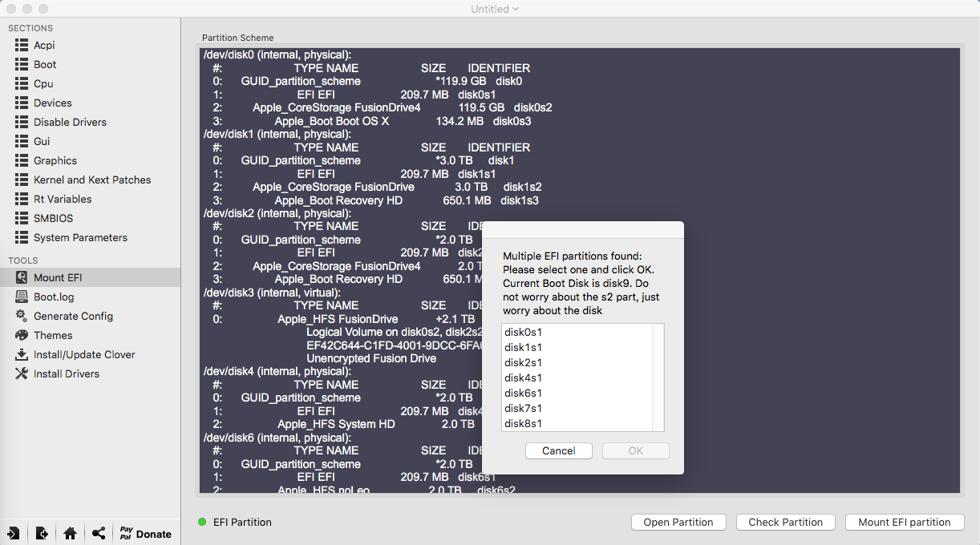Click the Check Partition button
This screenshot has height=545, width=980.
click(x=786, y=522)
